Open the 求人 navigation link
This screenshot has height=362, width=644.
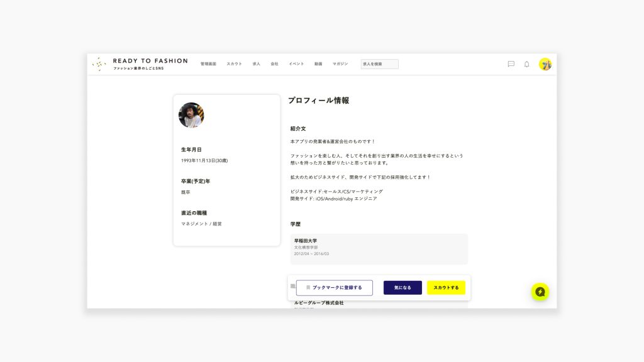pyautogui.click(x=256, y=64)
